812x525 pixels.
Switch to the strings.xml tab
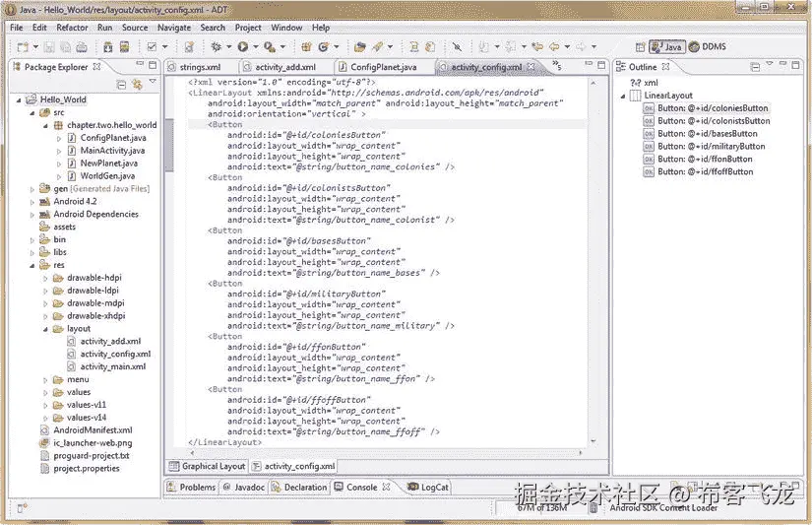pyautogui.click(x=201, y=67)
